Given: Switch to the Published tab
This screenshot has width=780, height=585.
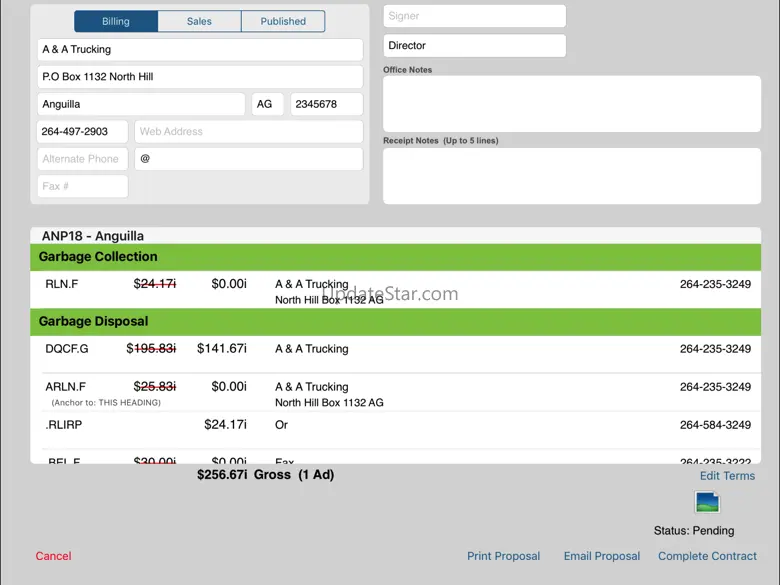Looking at the screenshot, I should (x=283, y=21).
